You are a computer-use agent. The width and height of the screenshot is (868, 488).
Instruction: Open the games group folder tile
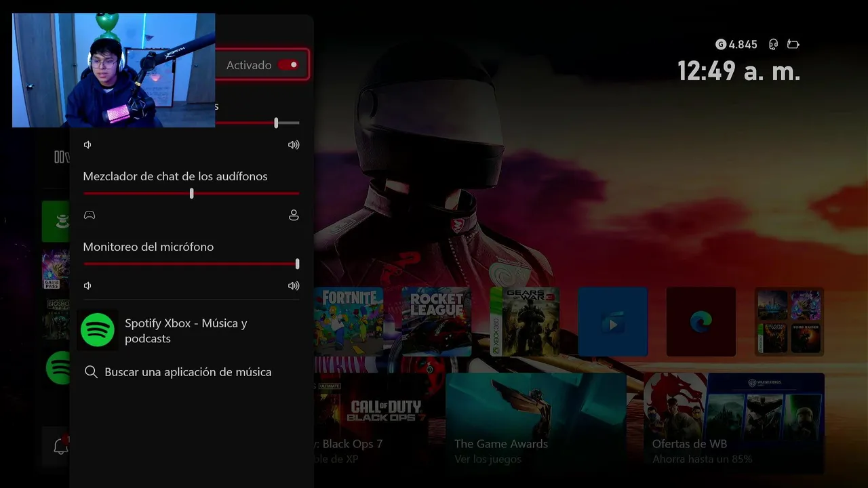tap(789, 321)
